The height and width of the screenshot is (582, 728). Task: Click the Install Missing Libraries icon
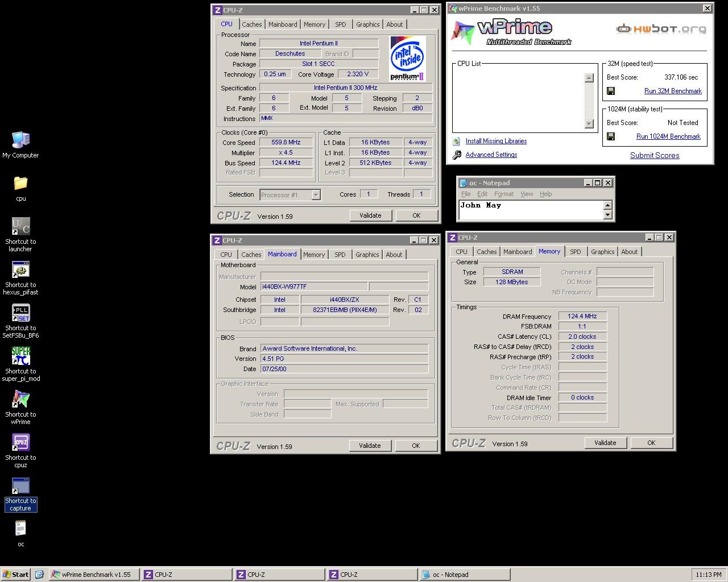(x=457, y=141)
